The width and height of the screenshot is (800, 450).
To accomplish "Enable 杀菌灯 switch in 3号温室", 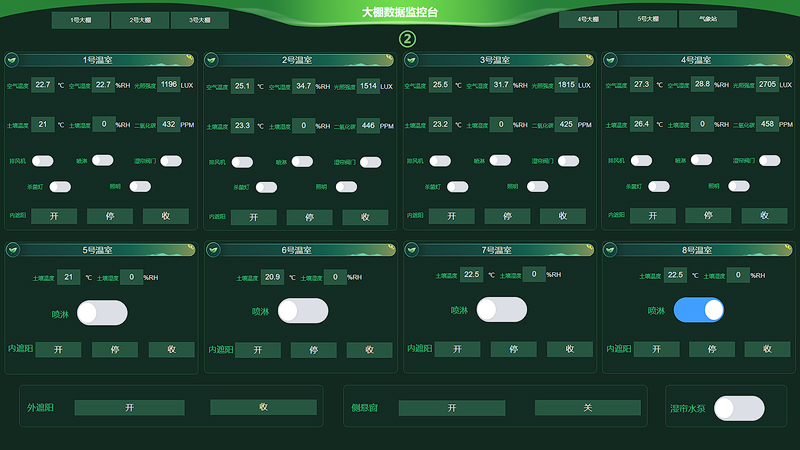I will coord(458,186).
